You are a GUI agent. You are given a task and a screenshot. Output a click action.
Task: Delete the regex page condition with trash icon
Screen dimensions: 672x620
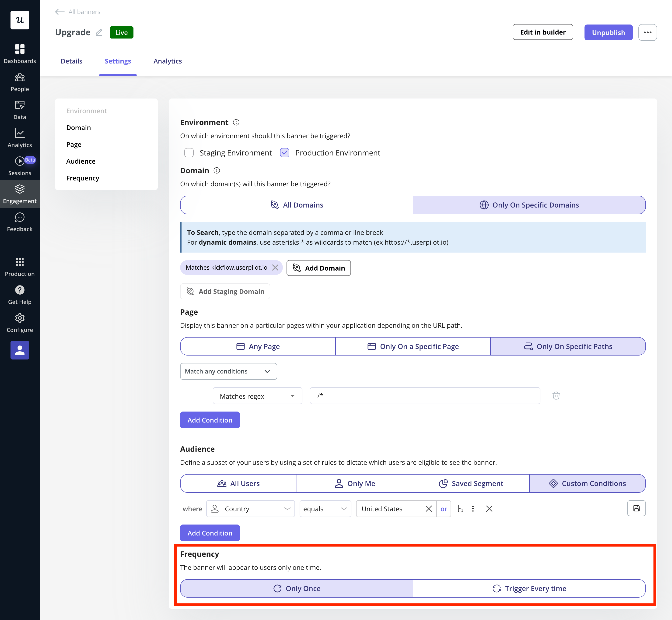tap(556, 395)
